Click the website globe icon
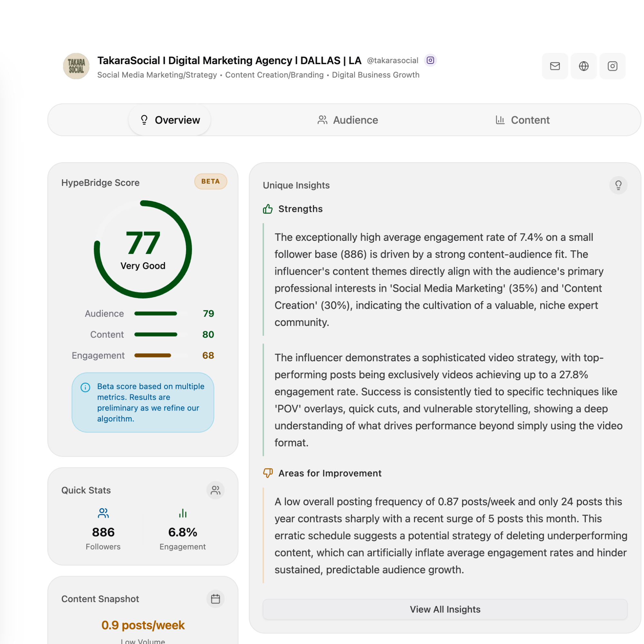 (x=583, y=66)
